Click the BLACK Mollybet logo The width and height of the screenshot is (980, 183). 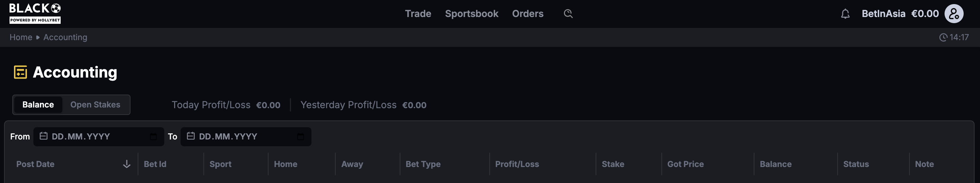pyautogui.click(x=35, y=13)
